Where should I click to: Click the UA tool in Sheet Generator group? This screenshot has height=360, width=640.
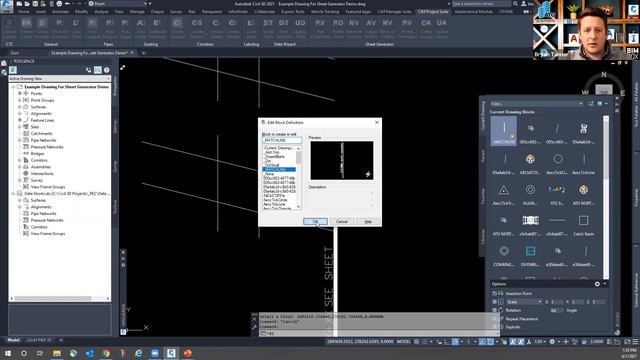[x=442, y=28]
